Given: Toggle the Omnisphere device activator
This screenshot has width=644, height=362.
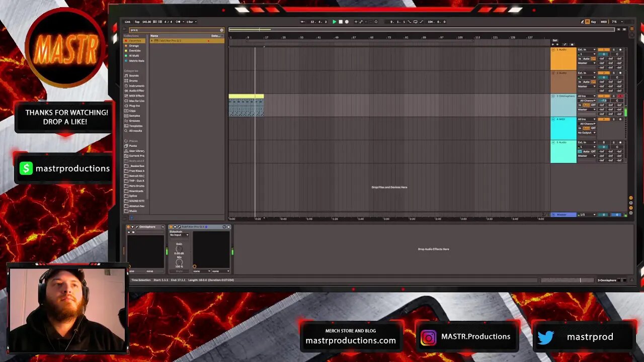Looking at the screenshot, I should (128, 227).
